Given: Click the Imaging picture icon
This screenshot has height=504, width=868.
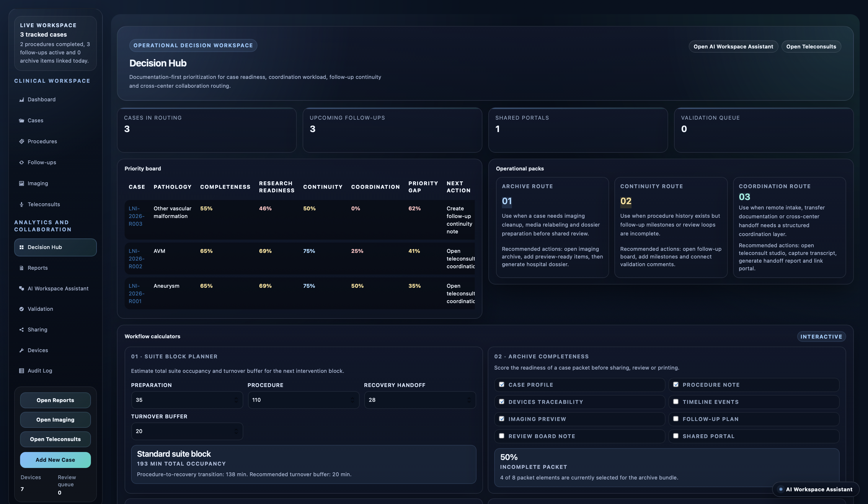Looking at the screenshot, I should click(21, 183).
